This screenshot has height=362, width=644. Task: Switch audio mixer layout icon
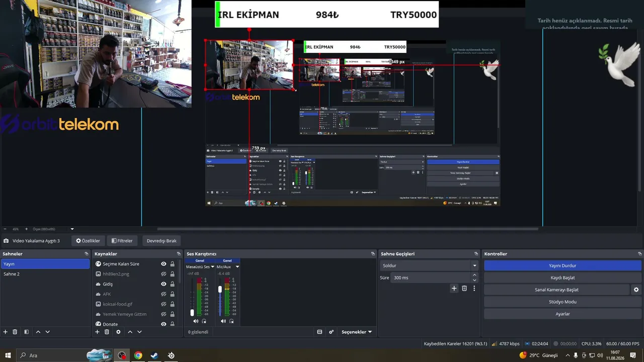[319, 332]
